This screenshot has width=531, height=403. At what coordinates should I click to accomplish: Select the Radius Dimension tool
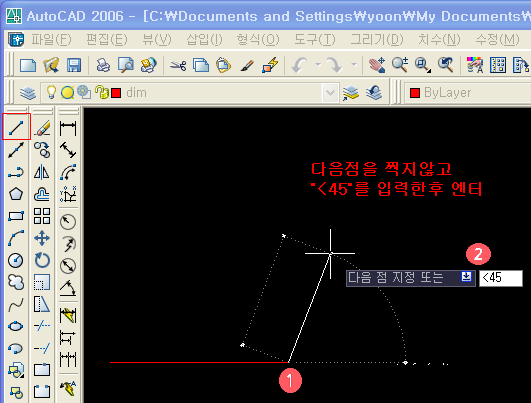click(68, 222)
